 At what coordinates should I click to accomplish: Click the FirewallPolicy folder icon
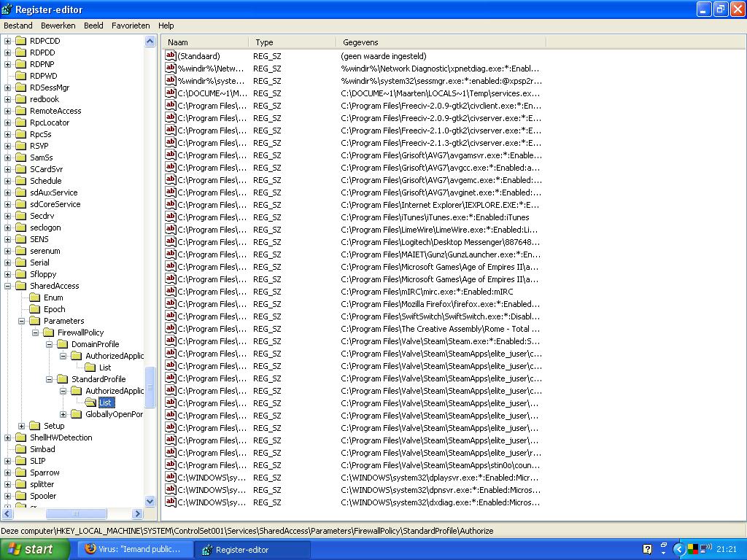tap(48, 332)
